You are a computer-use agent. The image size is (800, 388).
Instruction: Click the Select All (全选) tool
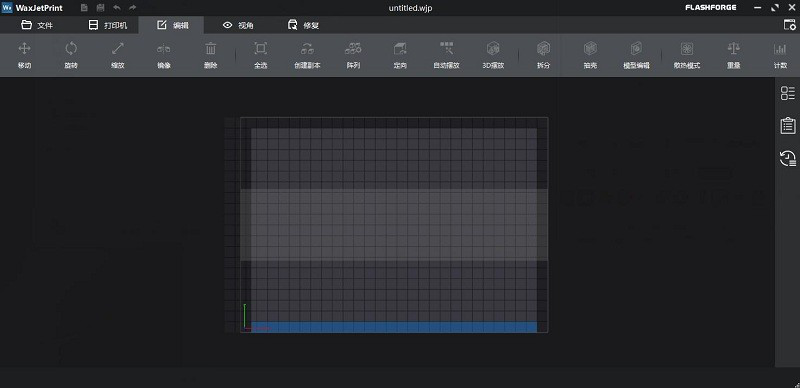[x=260, y=55]
